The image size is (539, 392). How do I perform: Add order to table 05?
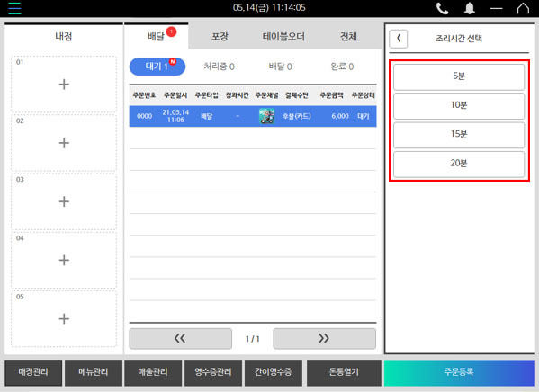coord(64,319)
